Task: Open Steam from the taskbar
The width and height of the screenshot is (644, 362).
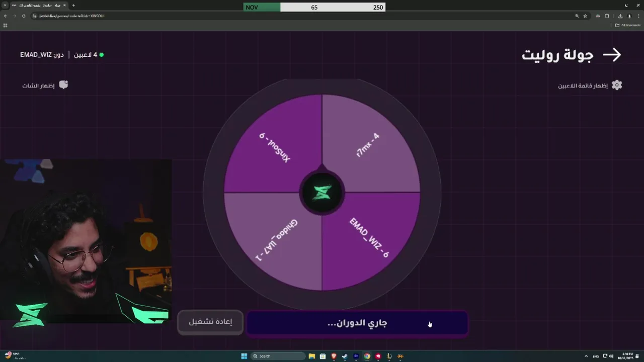Action: [x=345, y=356]
